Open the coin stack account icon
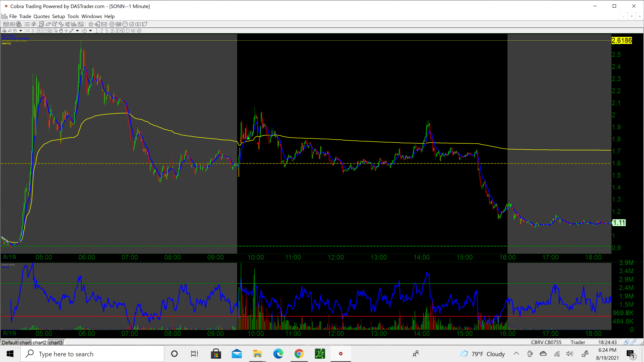This screenshot has width=644, height=362. [19, 24]
